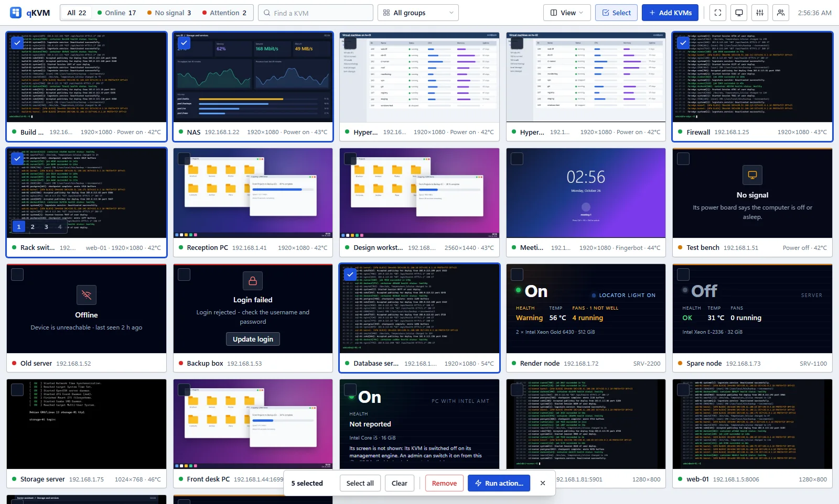Switch Rack switch to port 3
839x504 pixels.
click(x=46, y=227)
